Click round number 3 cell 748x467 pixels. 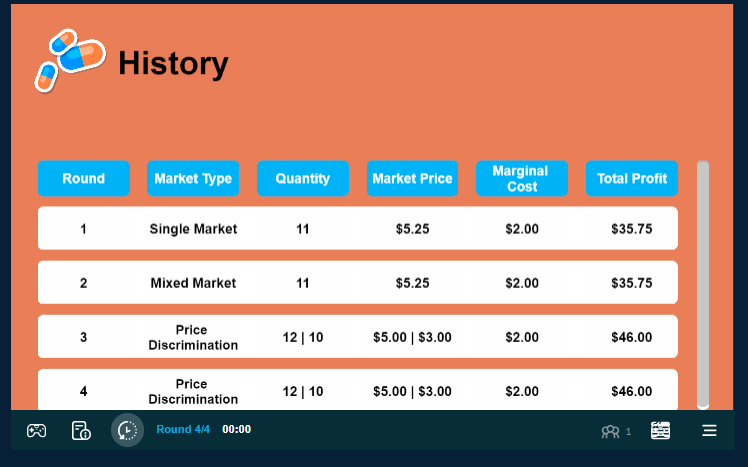[x=83, y=337]
